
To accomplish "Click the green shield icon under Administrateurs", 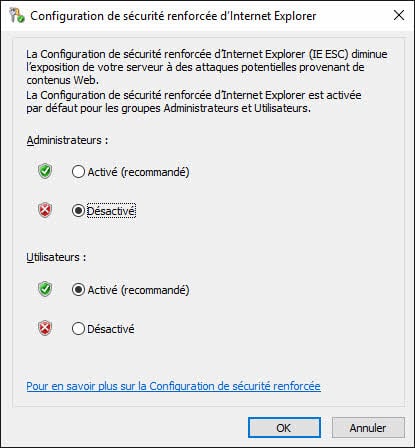I will 45,171.
